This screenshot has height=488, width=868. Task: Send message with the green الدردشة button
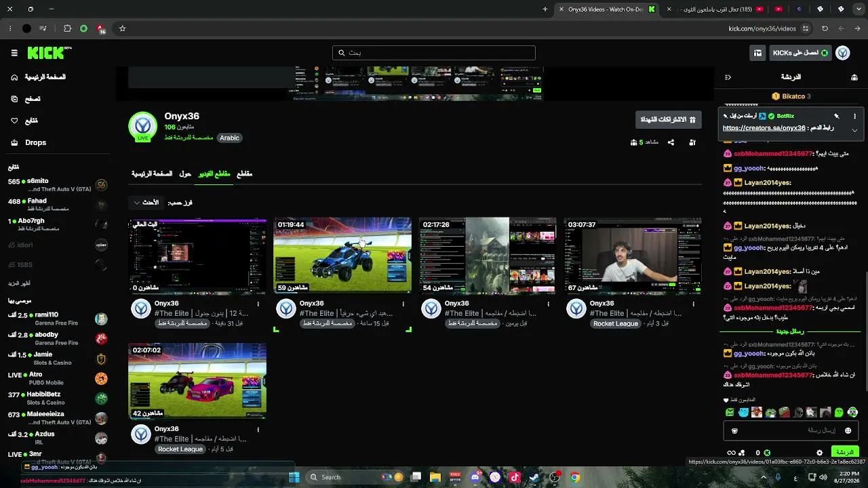coord(844,452)
